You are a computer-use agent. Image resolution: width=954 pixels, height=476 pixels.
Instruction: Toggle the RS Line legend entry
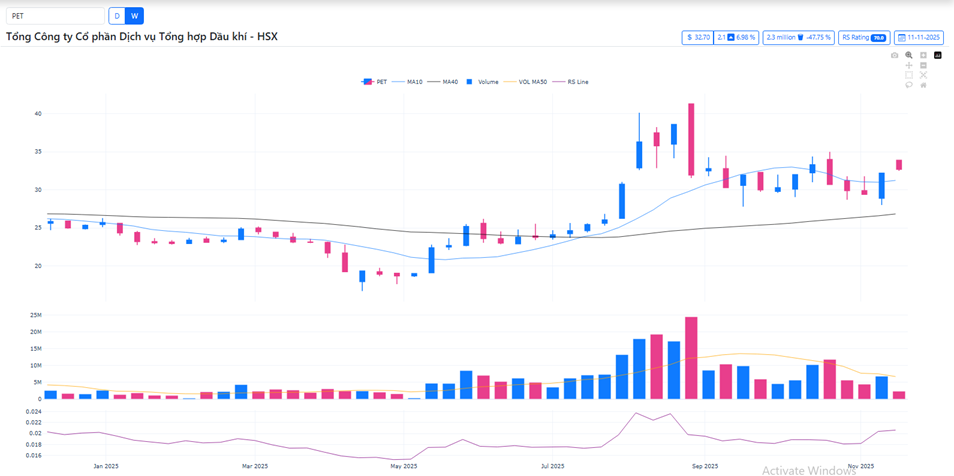click(x=574, y=82)
